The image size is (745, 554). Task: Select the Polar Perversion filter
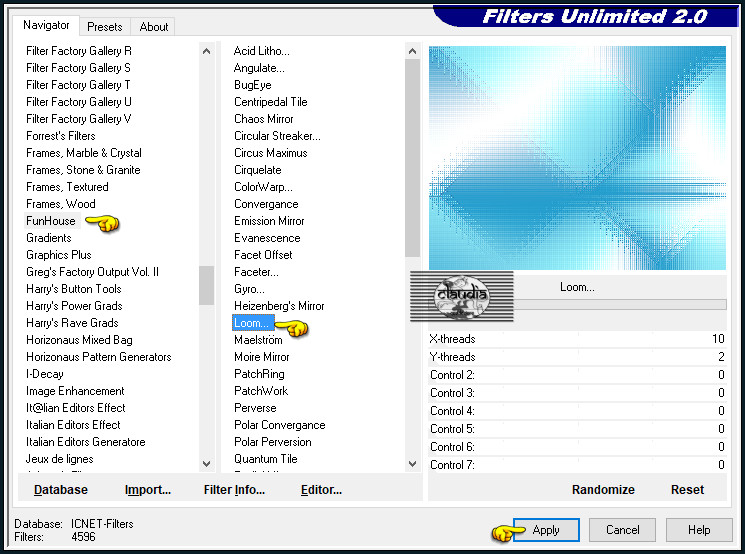pyautogui.click(x=273, y=442)
